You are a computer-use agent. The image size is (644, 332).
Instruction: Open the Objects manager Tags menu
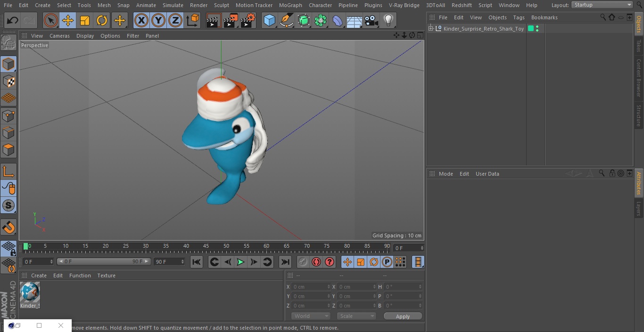[519, 17]
